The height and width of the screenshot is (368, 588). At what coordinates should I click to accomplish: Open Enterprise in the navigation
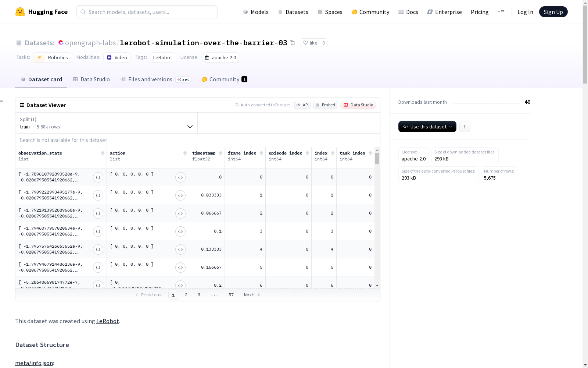click(x=445, y=12)
